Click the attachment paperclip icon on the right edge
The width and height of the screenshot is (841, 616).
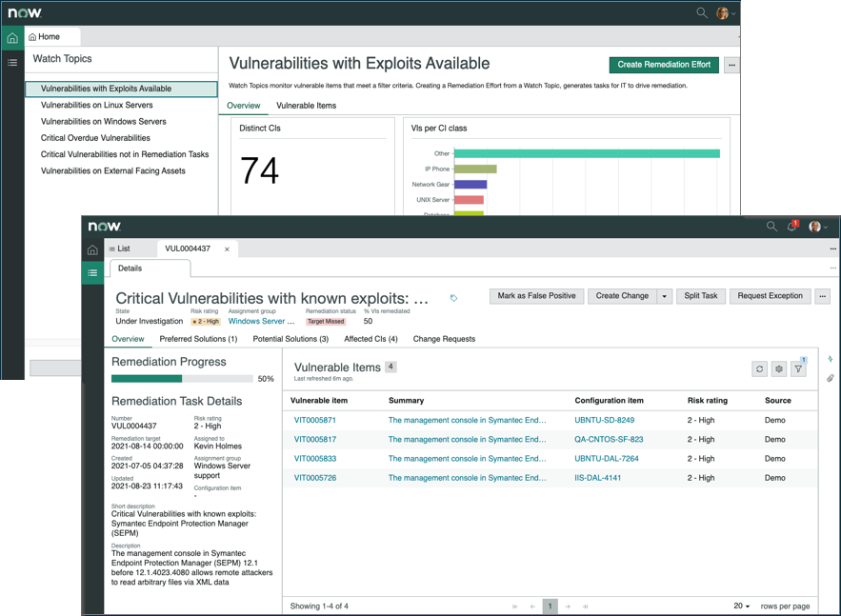(x=831, y=378)
